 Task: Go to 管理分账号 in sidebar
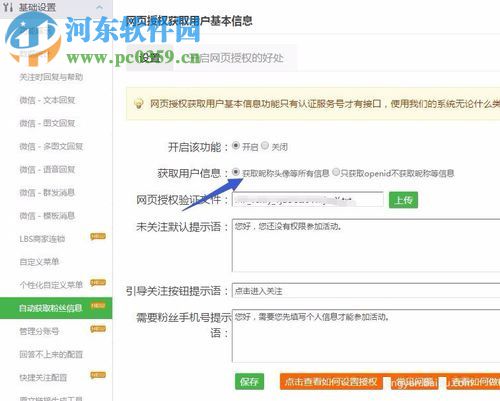pyautogui.click(x=39, y=331)
